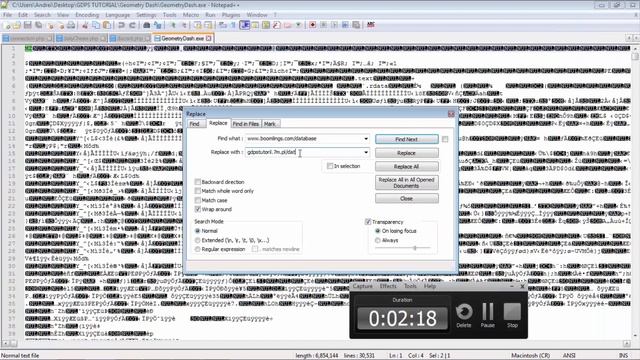
Task: Click the Zoom Out toolbar icon
Action: pos(184,25)
